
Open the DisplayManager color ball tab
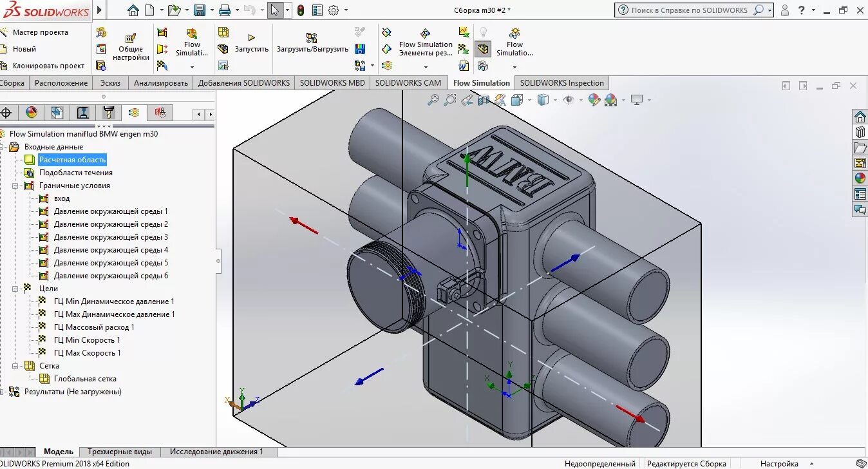(x=31, y=113)
